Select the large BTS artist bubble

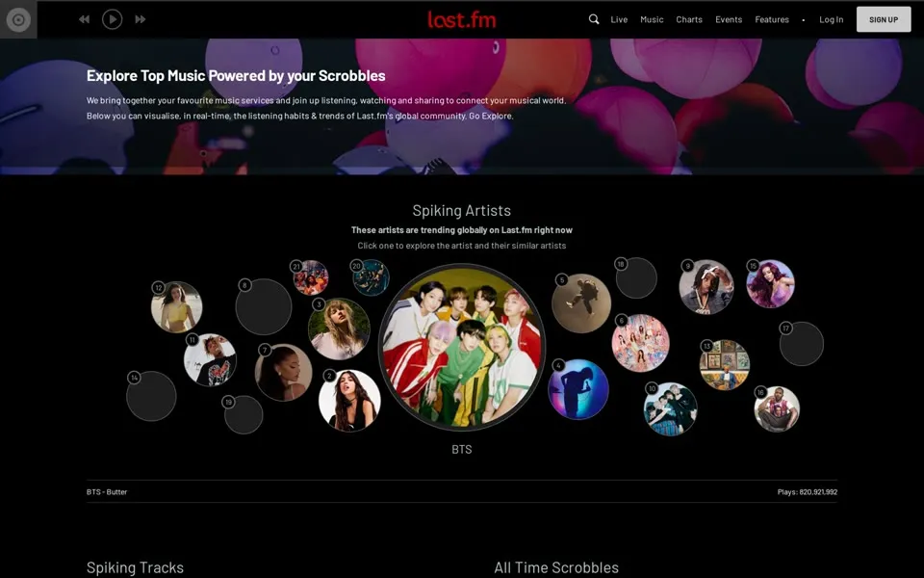462,347
